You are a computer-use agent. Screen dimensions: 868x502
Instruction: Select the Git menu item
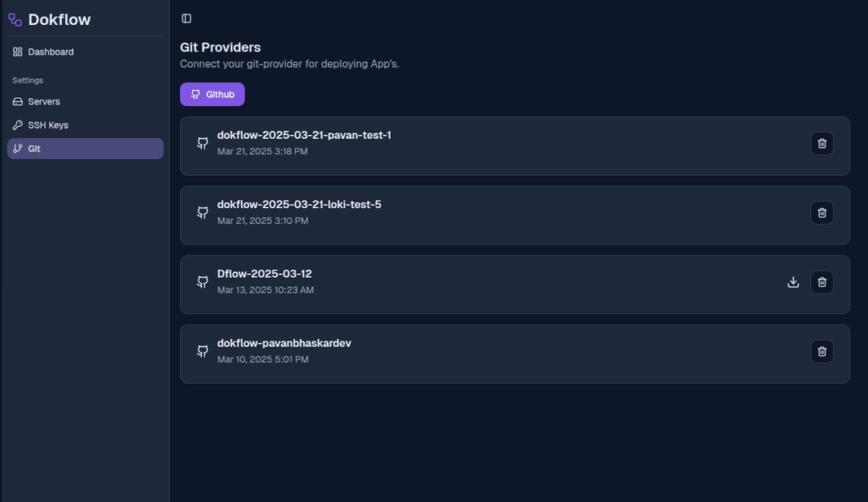(x=85, y=149)
